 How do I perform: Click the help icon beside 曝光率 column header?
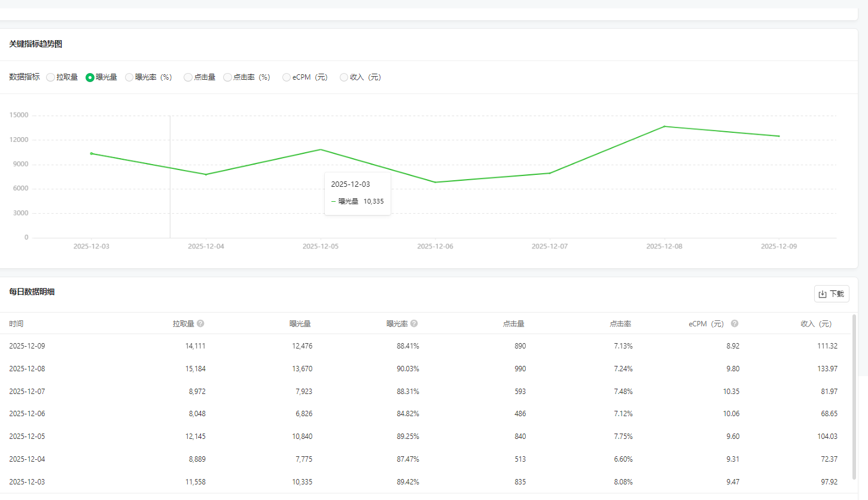pos(414,323)
